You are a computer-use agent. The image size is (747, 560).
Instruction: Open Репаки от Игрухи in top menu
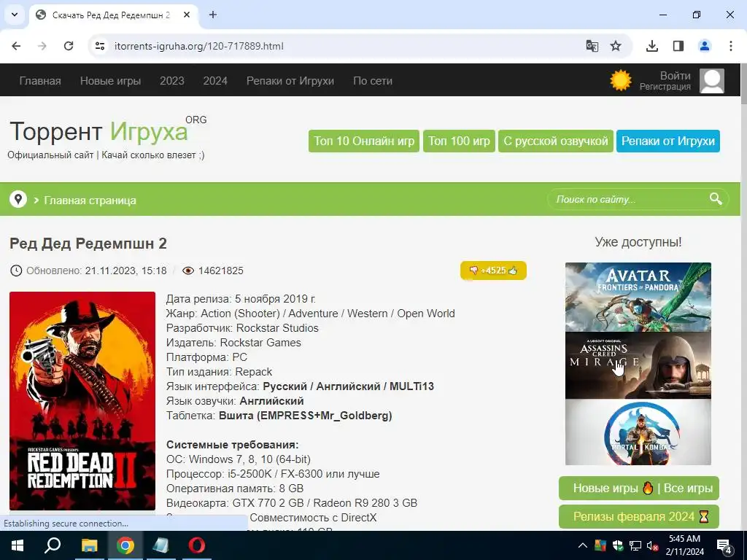click(x=290, y=81)
